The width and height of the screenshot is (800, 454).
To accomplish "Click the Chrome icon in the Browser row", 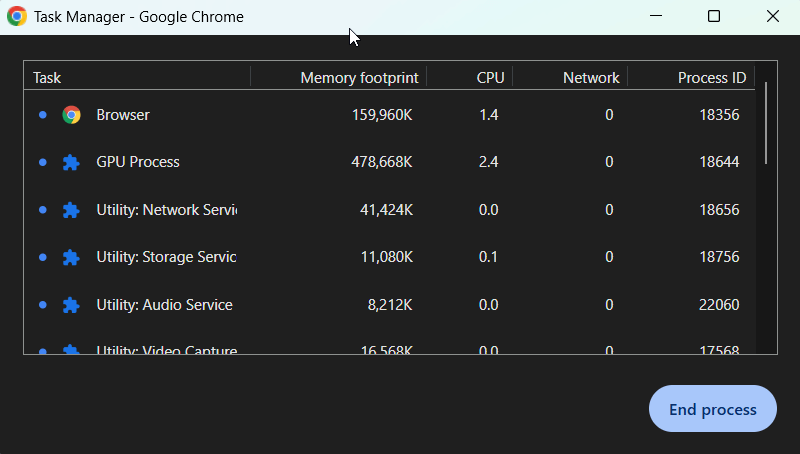I will pos(71,115).
